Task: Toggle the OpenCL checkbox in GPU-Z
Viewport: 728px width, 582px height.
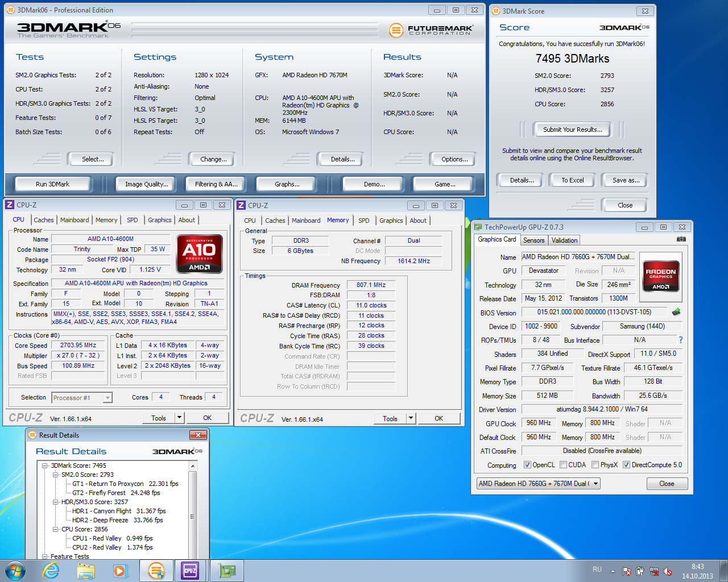Action: pyautogui.click(x=527, y=465)
